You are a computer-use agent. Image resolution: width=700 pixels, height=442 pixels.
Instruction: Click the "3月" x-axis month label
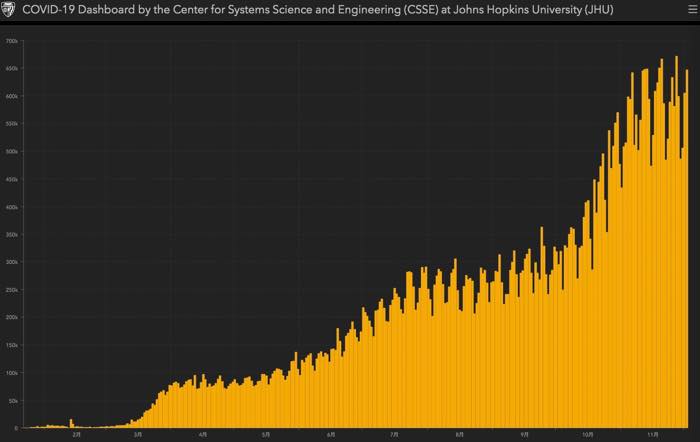click(x=138, y=434)
